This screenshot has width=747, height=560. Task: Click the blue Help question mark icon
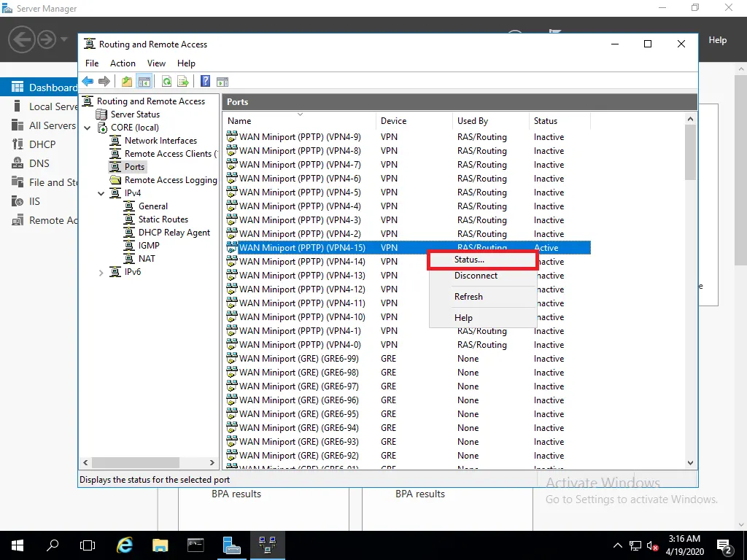coord(205,82)
